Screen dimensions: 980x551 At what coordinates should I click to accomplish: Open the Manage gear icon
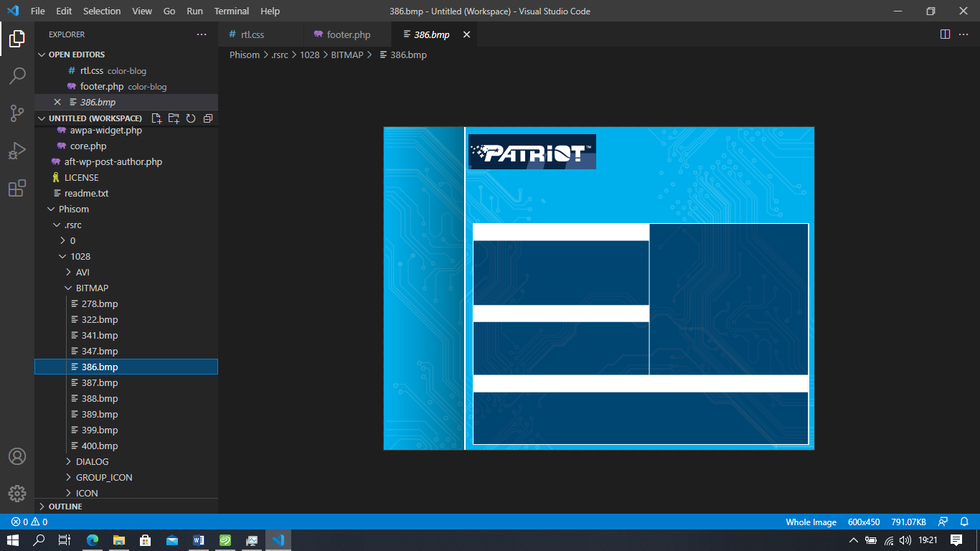point(17,494)
